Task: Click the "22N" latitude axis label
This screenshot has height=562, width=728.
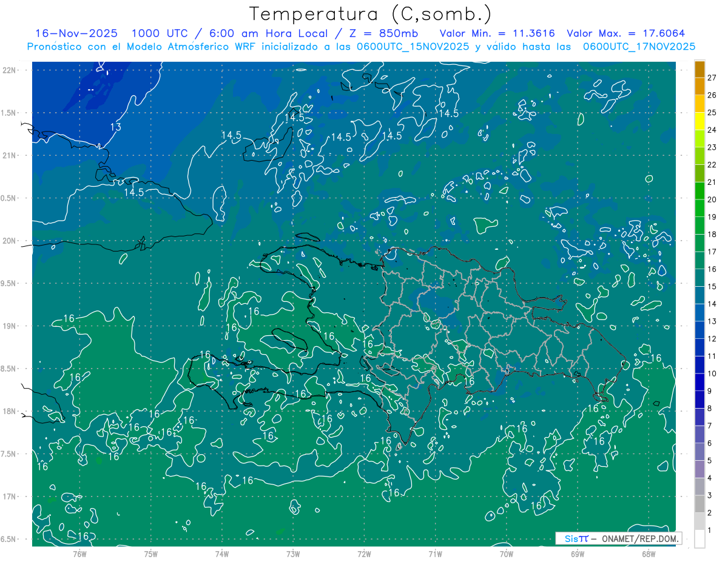Action: pos(10,70)
